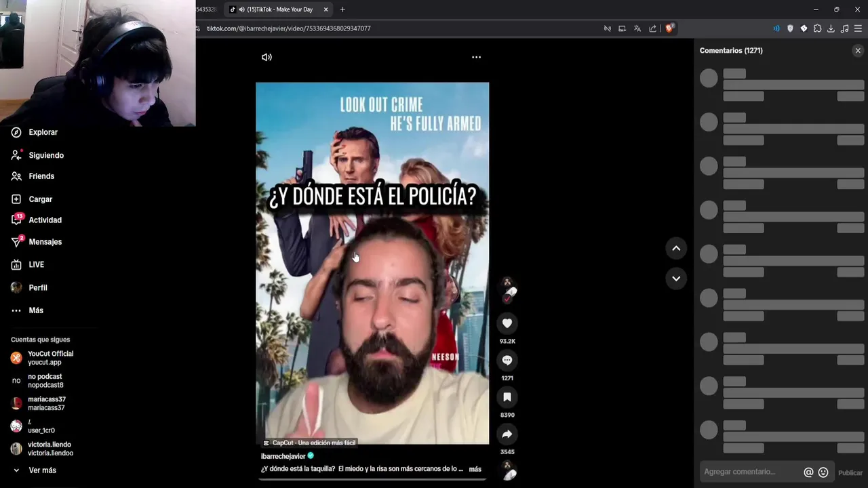
Task: Open the diamond-shaped extension icon
Action: point(804,28)
